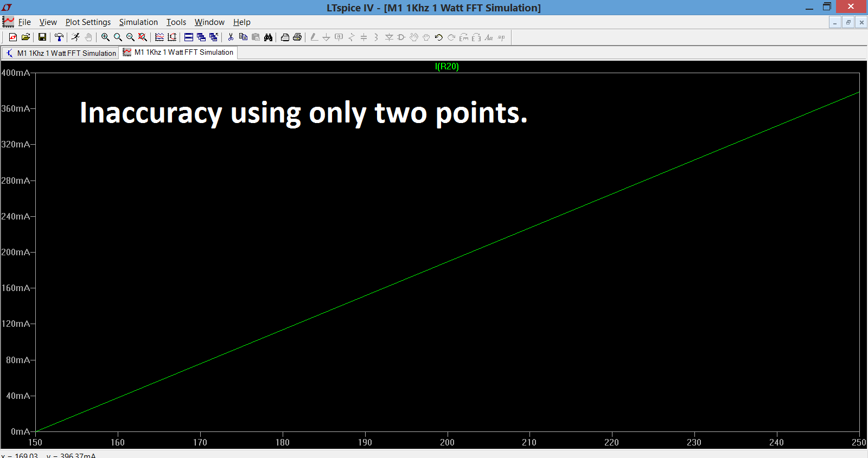Viewport: 868px width, 458px height.
Task: Tile windows using the tile icon
Action: (189, 37)
